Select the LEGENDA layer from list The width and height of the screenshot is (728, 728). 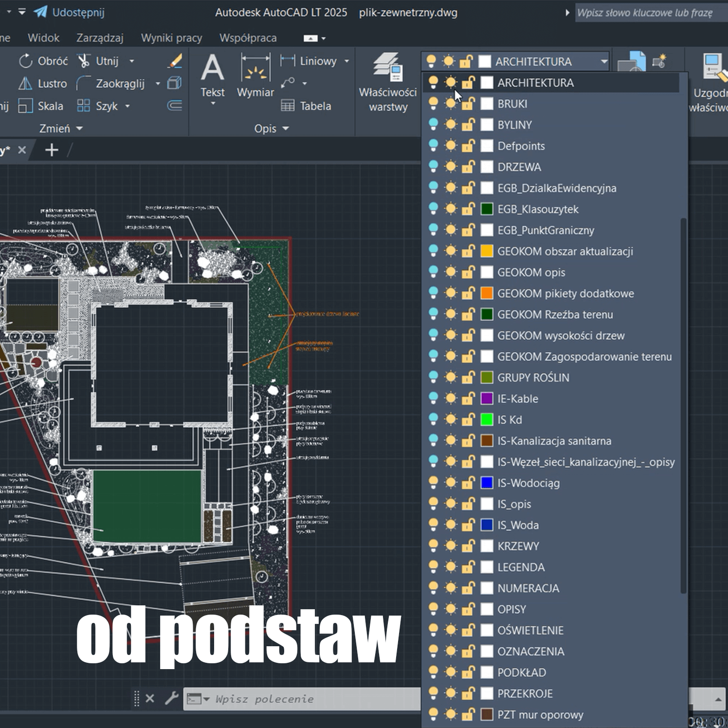pos(521,567)
